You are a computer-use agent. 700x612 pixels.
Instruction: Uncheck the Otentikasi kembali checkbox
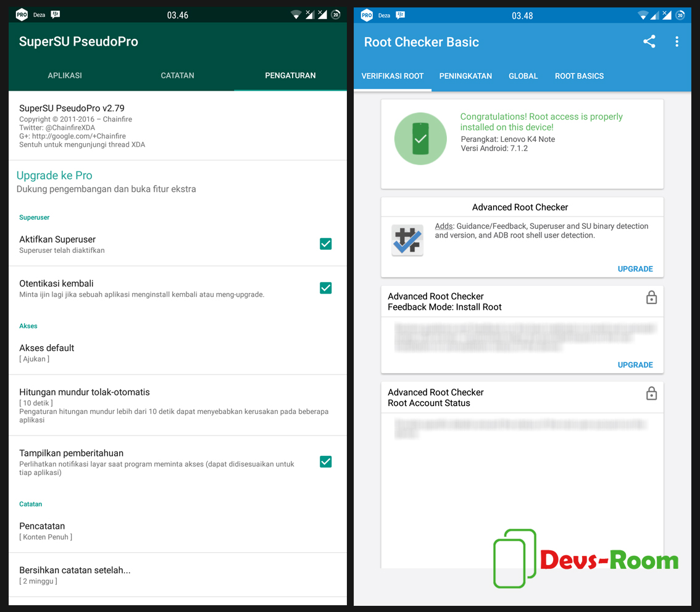[x=326, y=288]
